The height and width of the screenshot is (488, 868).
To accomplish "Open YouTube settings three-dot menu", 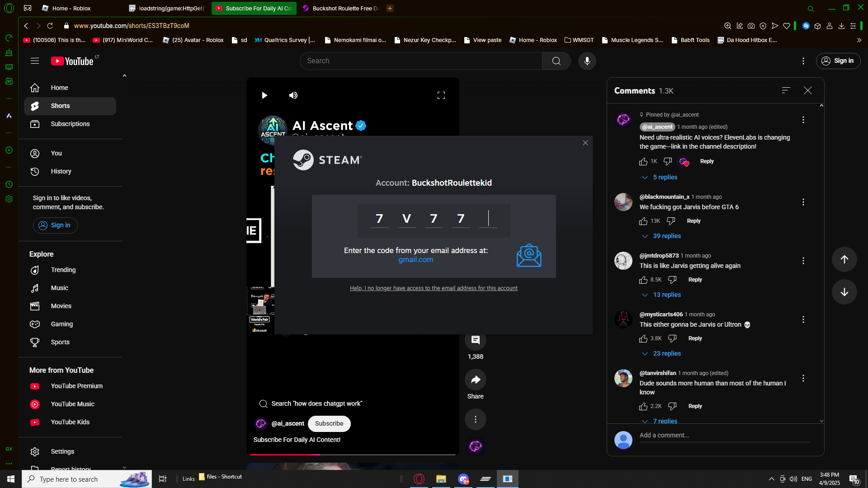I will tap(803, 61).
